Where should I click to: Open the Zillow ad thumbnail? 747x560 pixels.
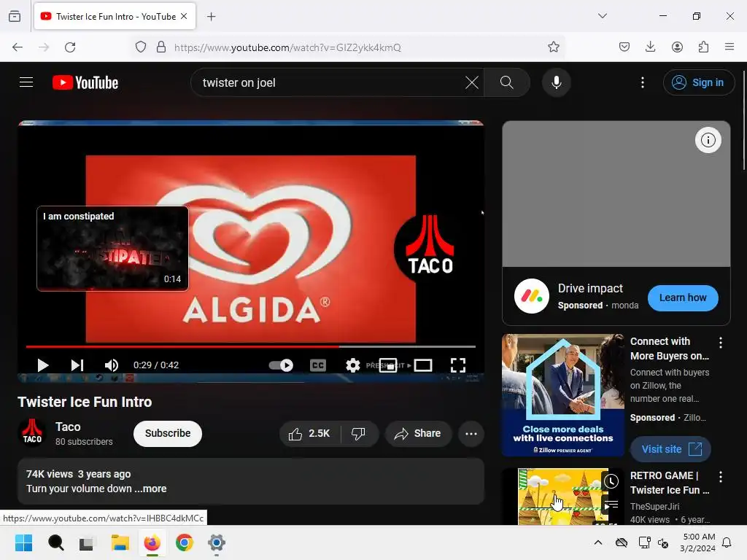tap(562, 395)
